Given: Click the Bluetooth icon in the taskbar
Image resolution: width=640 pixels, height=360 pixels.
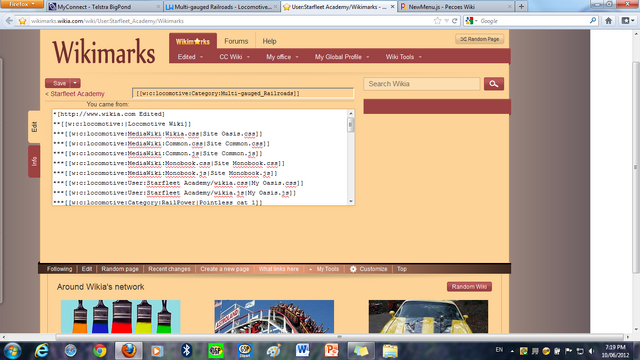Looking at the screenshot, I should 187,350.
